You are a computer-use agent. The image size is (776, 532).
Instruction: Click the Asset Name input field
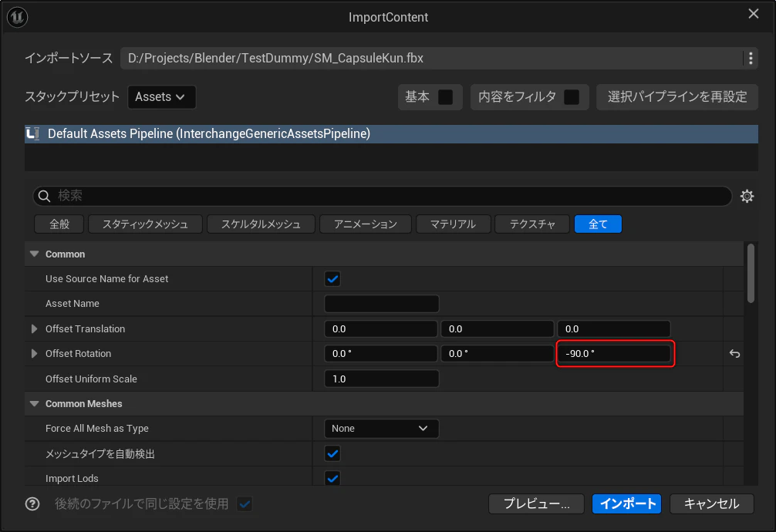382,304
